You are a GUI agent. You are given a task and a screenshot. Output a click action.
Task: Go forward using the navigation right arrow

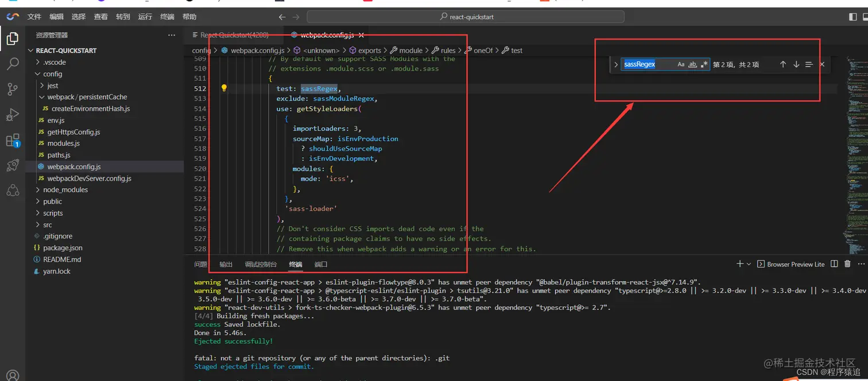296,17
